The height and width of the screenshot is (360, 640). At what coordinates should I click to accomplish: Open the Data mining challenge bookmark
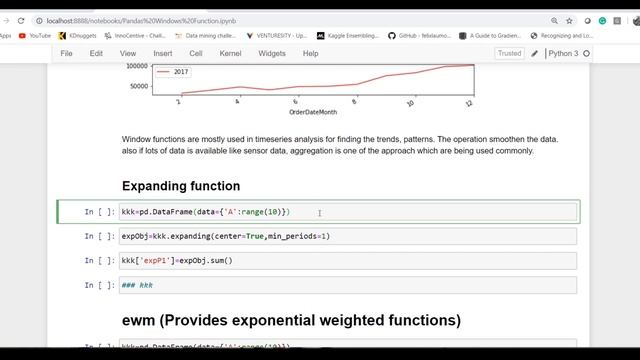point(205,36)
